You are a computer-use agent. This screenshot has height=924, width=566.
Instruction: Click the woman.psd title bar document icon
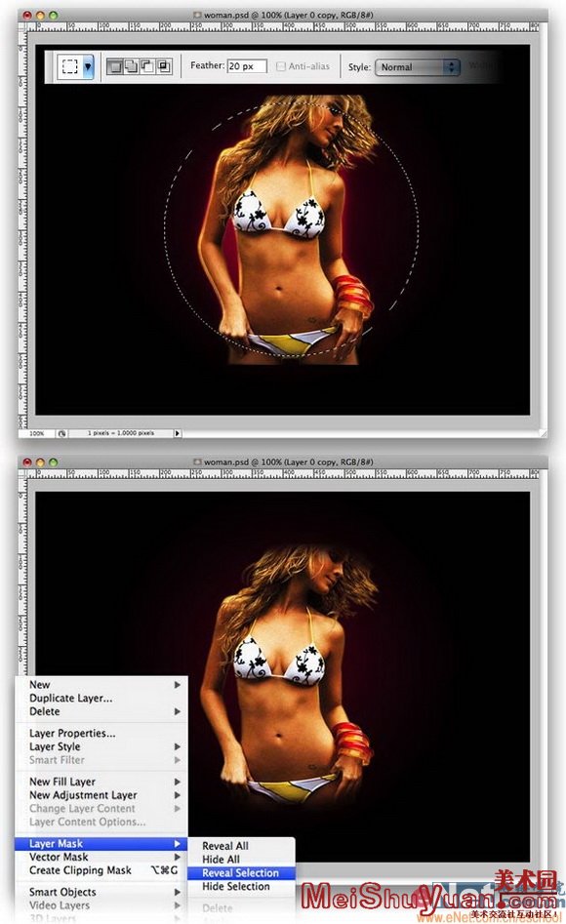(197, 15)
